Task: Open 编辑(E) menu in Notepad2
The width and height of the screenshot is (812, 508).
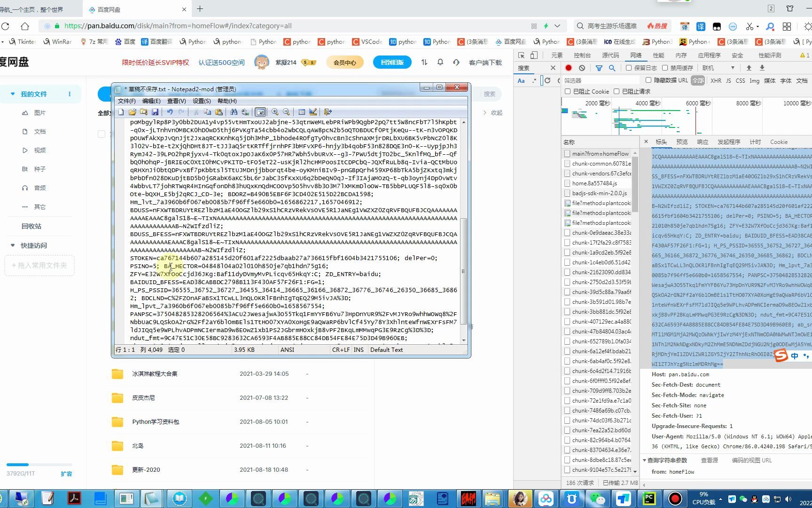Action: 151,101
